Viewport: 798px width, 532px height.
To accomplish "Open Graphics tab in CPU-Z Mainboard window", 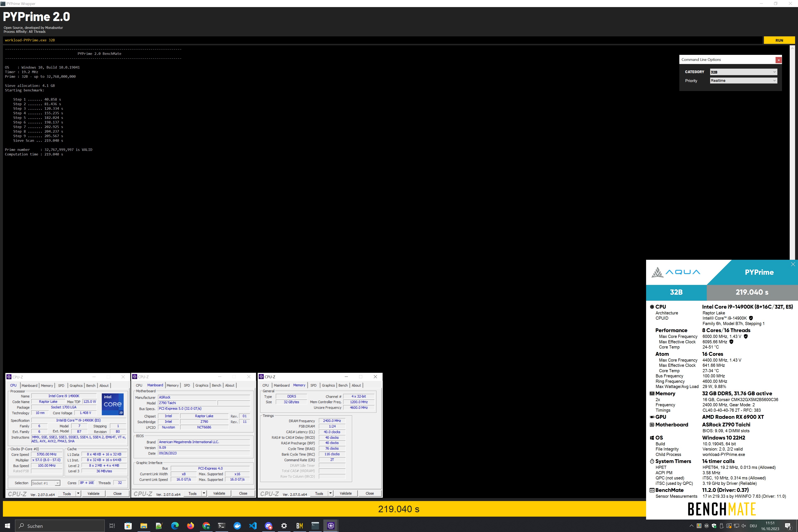I will pyautogui.click(x=202, y=385).
